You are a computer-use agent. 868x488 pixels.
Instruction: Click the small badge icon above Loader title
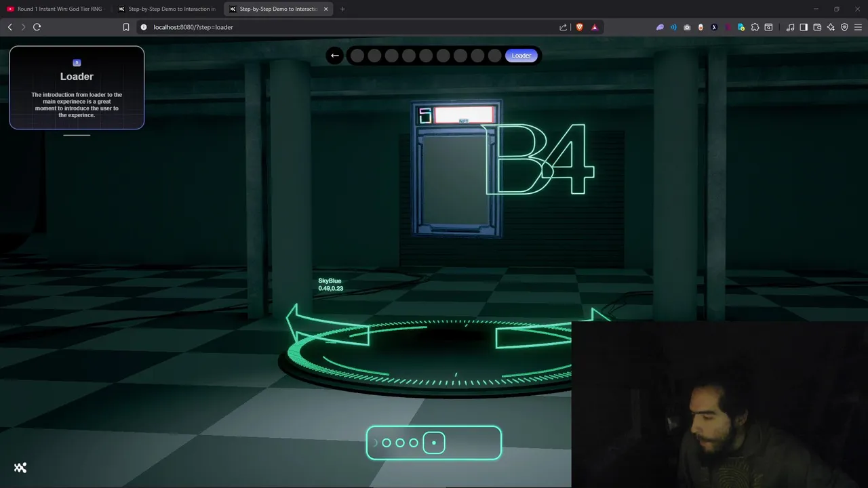coord(77,63)
